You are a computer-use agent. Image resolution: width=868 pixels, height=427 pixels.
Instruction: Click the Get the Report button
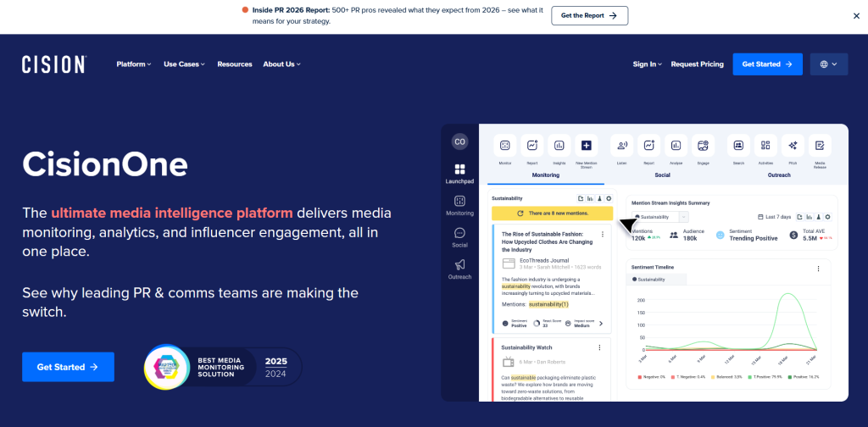[590, 15]
